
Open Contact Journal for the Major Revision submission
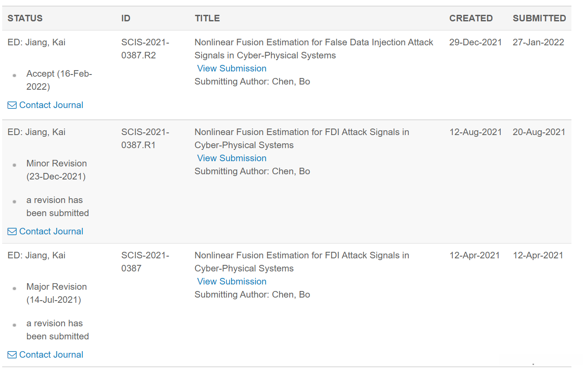click(51, 355)
